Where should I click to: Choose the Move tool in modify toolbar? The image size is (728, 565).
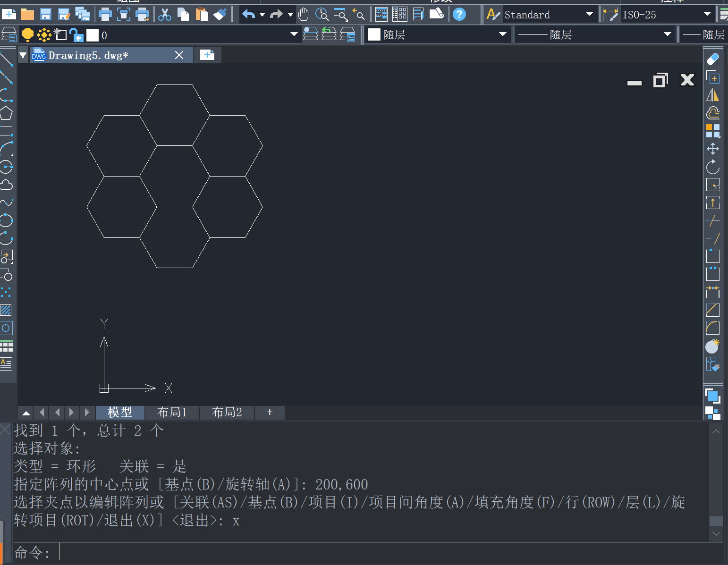[713, 149]
